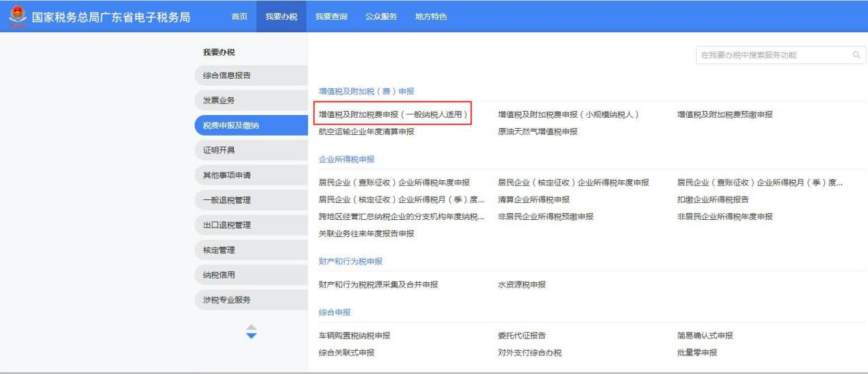The height and width of the screenshot is (374, 868).
Task: Click the blue down arrow in sidebar
Action: pyautogui.click(x=251, y=336)
